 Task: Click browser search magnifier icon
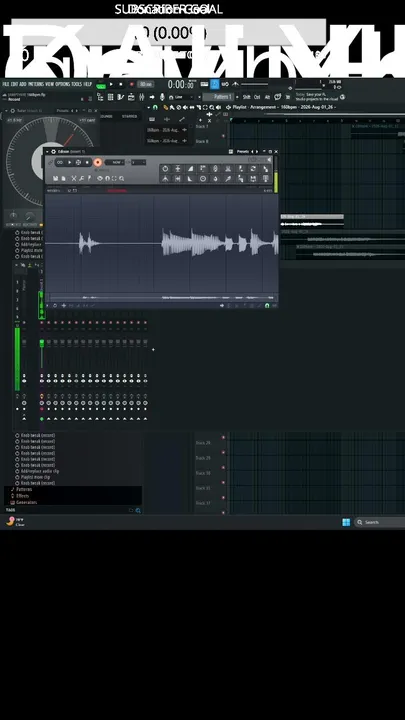[138, 511]
